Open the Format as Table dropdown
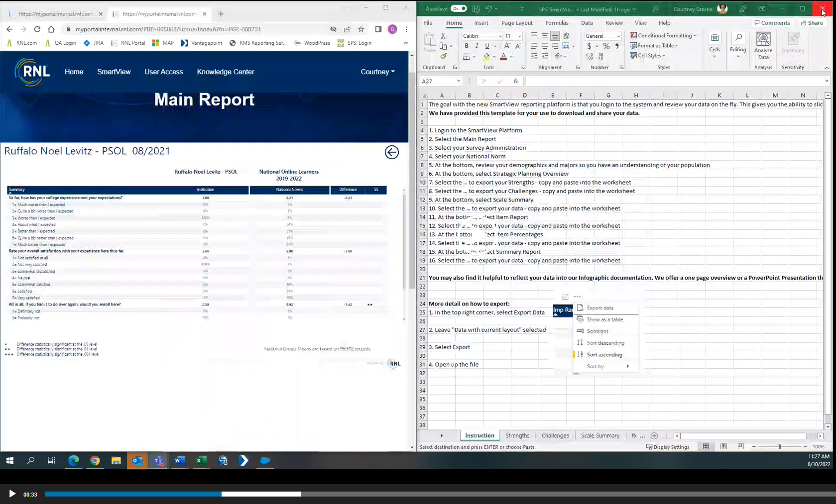This screenshot has width=836, height=504. 654,45
